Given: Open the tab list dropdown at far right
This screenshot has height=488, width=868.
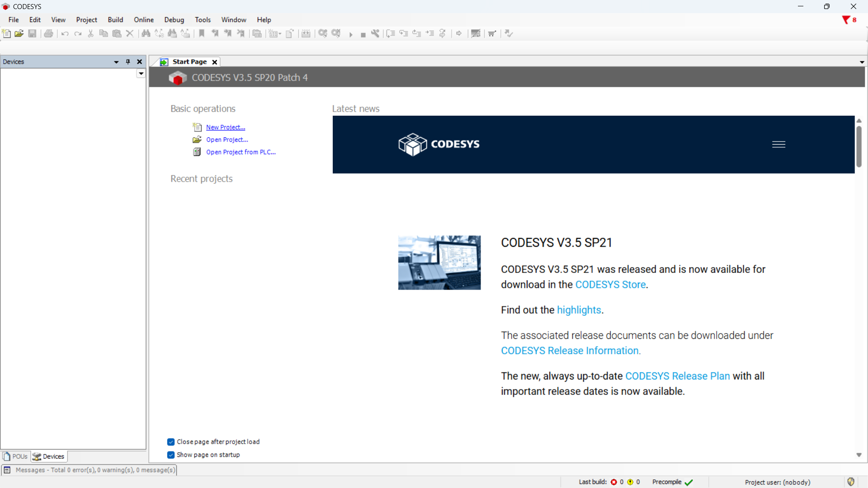Looking at the screenshot, I should (862, 62).
